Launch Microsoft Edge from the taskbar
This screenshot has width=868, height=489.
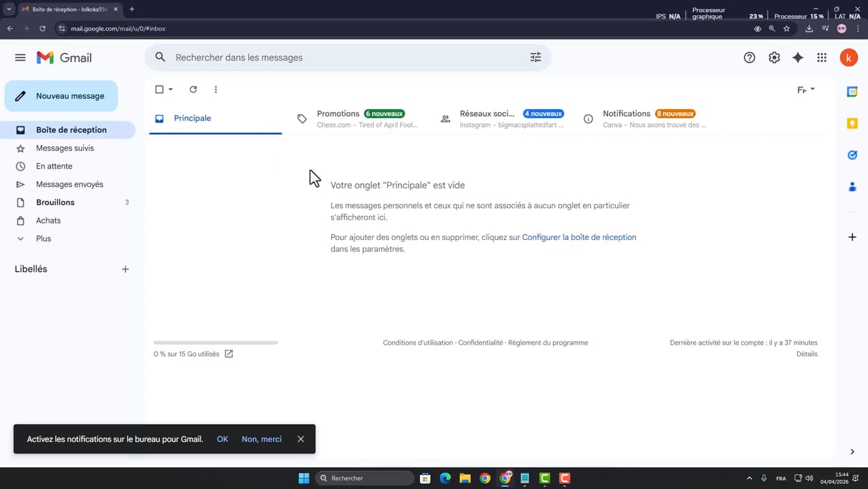pos(445,478)
